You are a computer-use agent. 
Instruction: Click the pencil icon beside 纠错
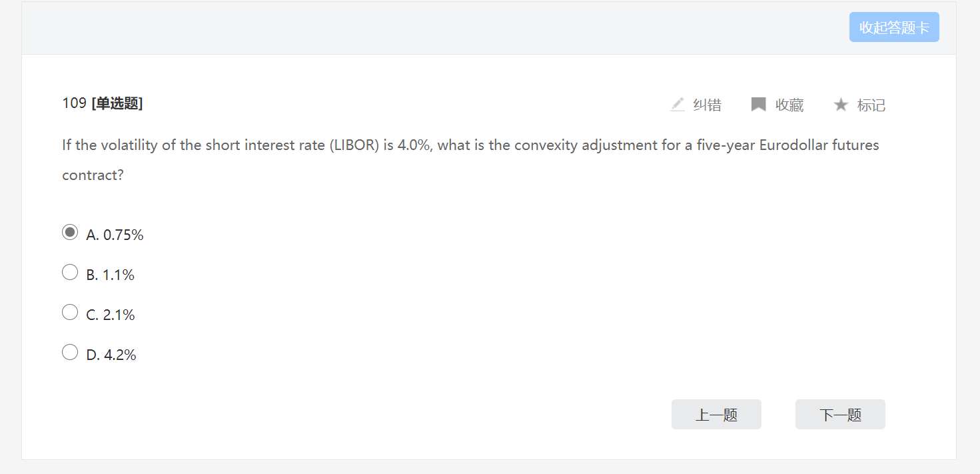(677, 105)
